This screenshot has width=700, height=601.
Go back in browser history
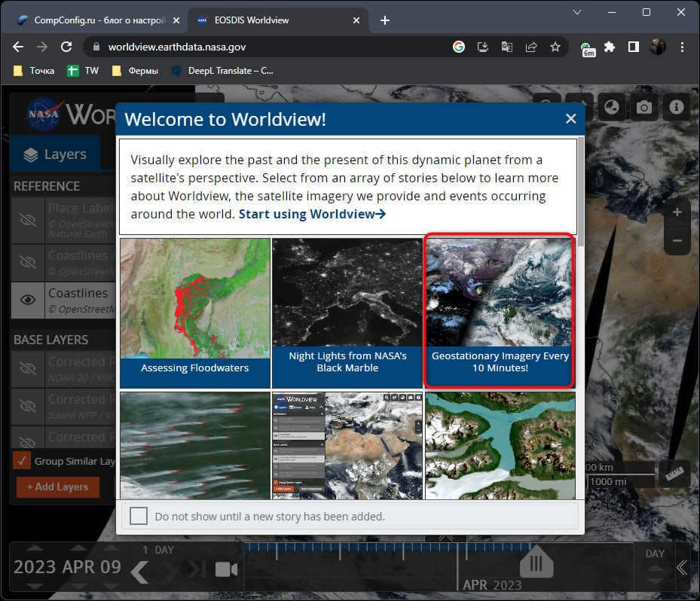18,47
